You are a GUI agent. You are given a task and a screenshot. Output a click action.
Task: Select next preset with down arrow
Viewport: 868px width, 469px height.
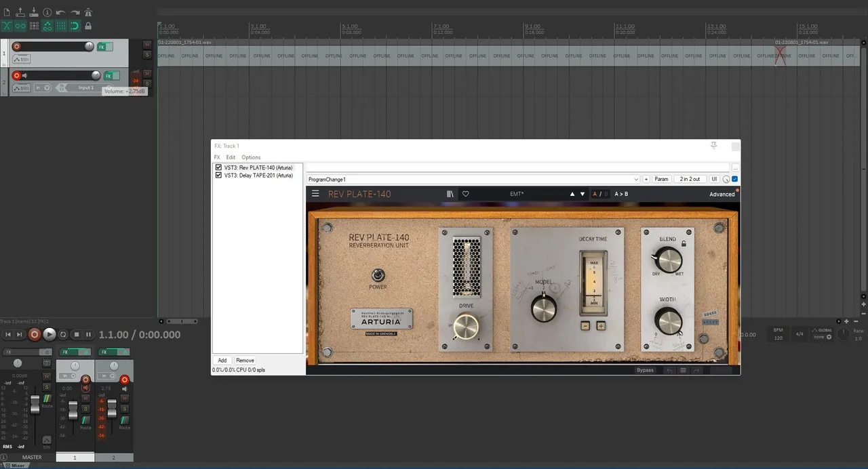click(583, 195)
